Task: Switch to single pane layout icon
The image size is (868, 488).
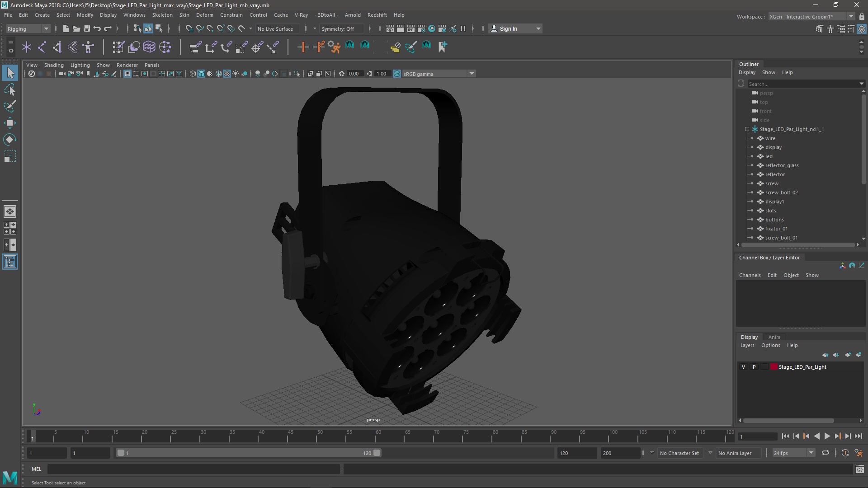Action: (x=10, y=211)
